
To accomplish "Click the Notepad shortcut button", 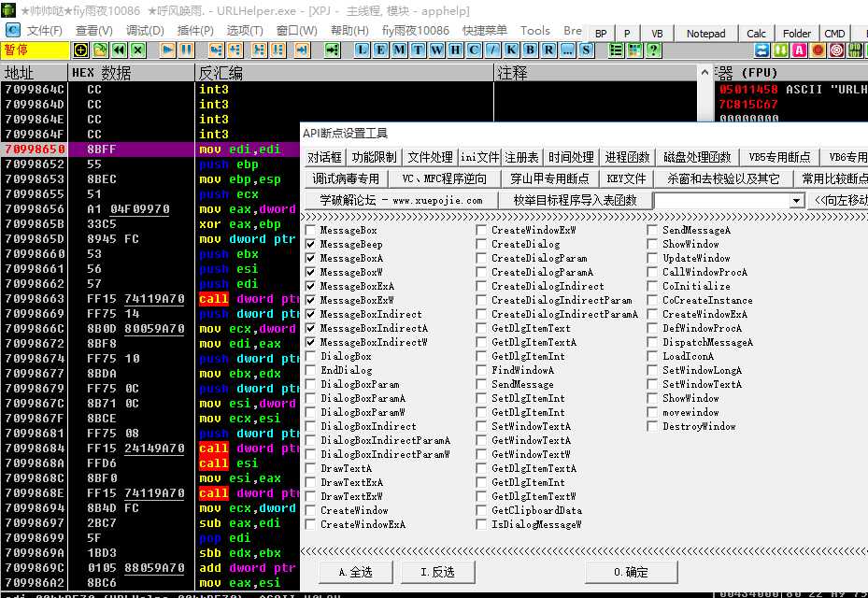I will [x=705, y=34].
